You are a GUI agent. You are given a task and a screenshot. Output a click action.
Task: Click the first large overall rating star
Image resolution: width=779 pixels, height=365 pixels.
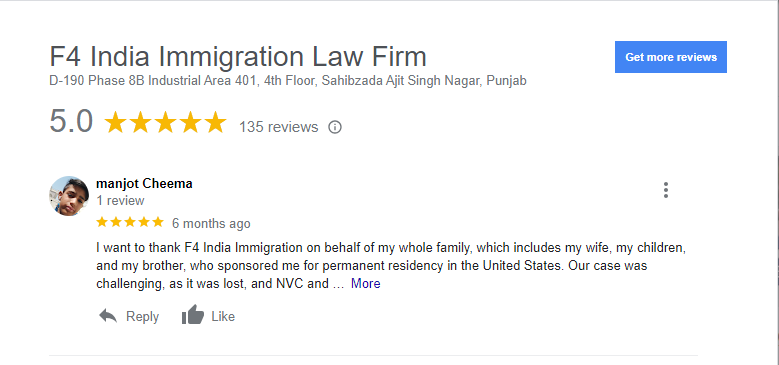tap(116, 122)
